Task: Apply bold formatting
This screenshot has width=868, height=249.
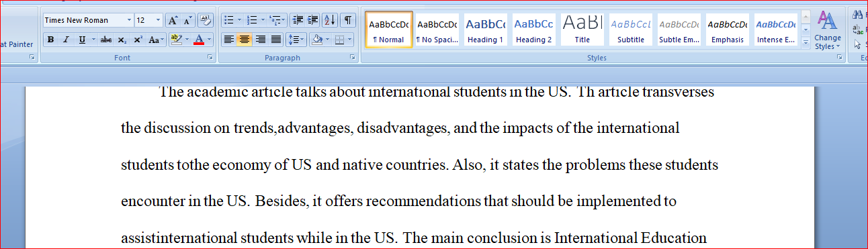Action: 50,40
